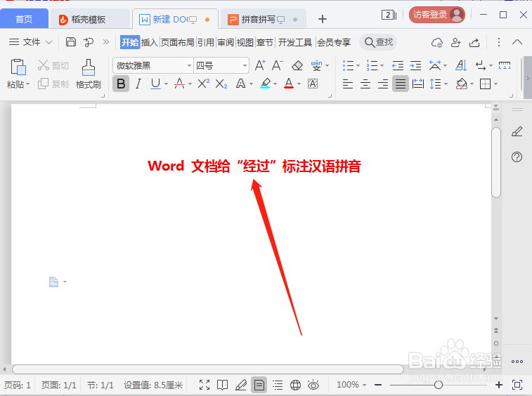Switch to the 引用 ribbon tab

206,42
